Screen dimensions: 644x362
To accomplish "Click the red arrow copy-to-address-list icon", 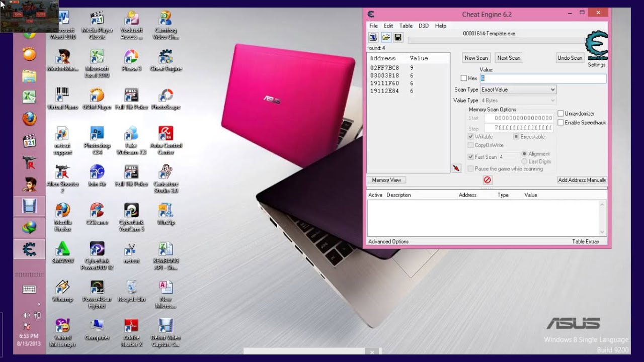I will (456, 168).
